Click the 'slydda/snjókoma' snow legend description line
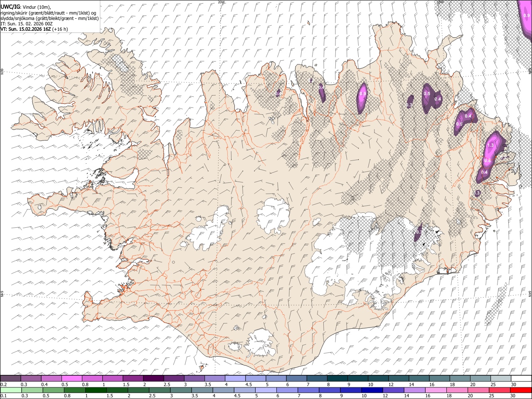Screen dimensions: 532x399 [49, 18]
